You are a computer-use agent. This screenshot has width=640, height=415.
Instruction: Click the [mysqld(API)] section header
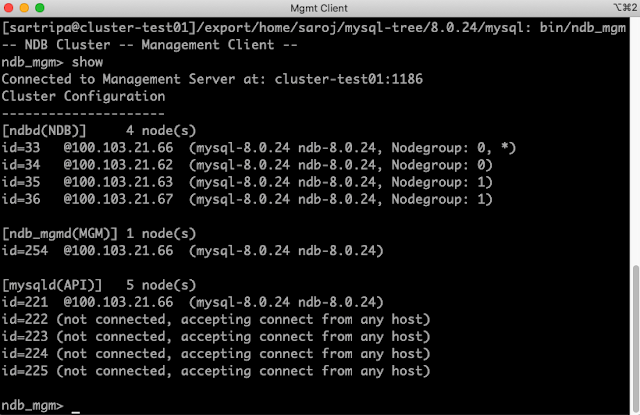(x=52, y=285)
